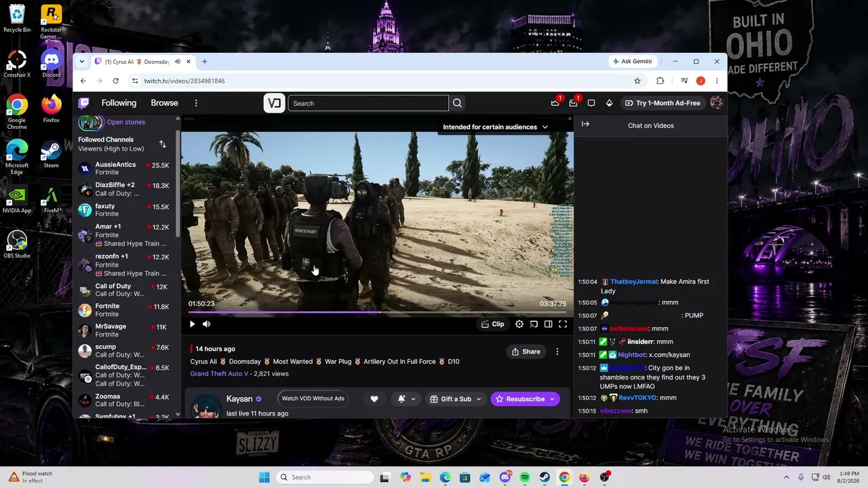Open the Twitch user avatar menu
This screenshot has height=488, width=868.
(717, 103)
